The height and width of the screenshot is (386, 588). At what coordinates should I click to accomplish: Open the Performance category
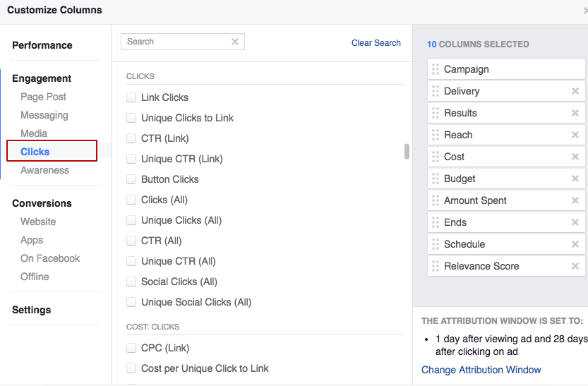click(42, 45)
